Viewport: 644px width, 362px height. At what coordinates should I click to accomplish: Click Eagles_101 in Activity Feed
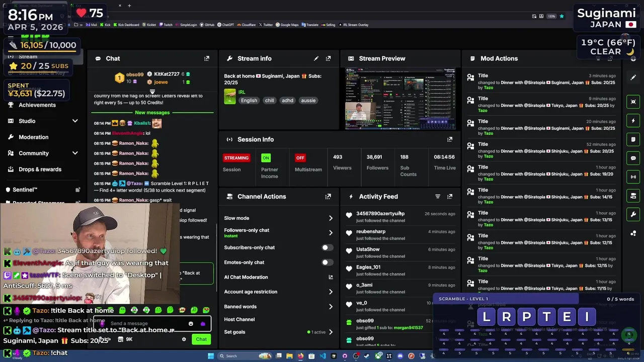tap(368, 267)
